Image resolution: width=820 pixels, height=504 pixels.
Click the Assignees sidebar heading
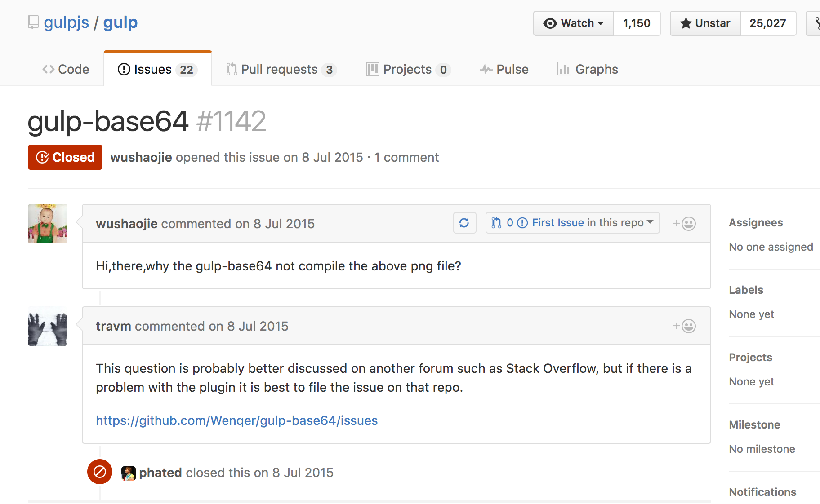click(756, 223)
